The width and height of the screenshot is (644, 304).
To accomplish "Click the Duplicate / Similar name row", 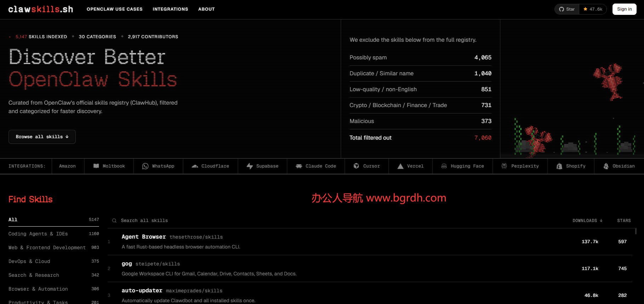I will coord(420,74).
